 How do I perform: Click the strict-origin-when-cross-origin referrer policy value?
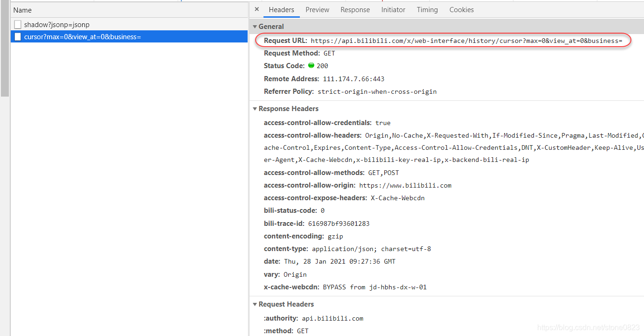(377, 91)
